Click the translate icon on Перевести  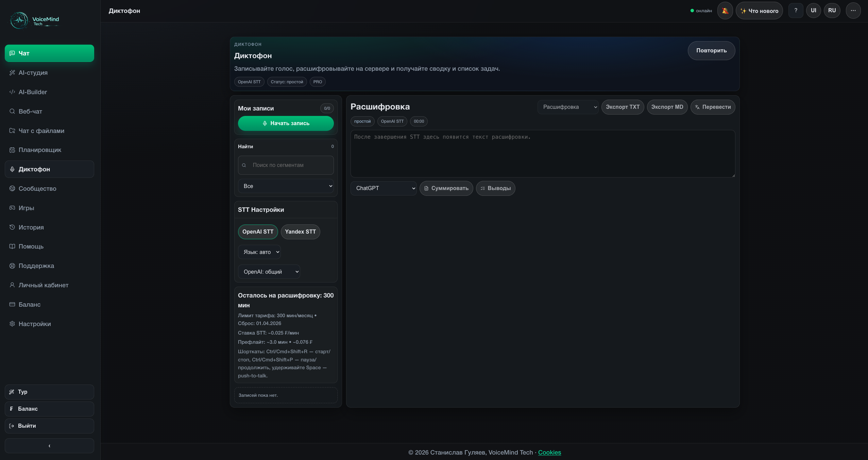coord(697,107)
